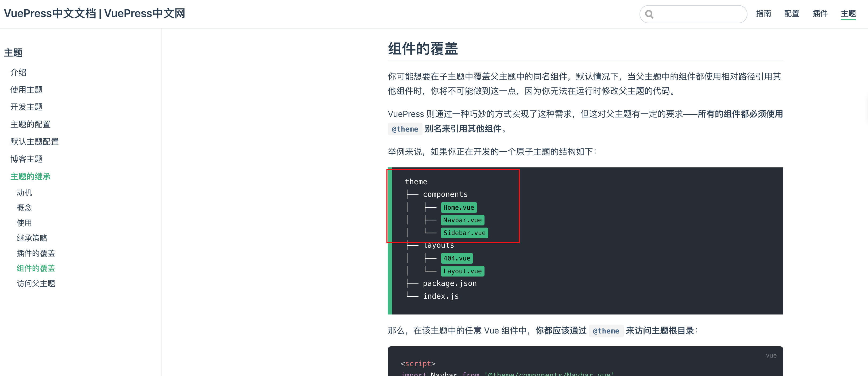Click theme root in the file tree
868x376 pixels.
416,182
